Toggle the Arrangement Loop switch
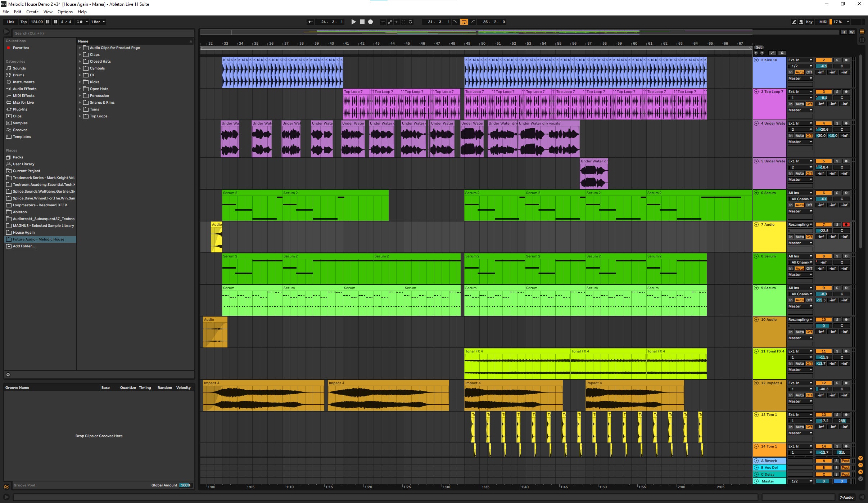Image resolution: width=868 pixels, height=503 pixels. click(464, 22)
